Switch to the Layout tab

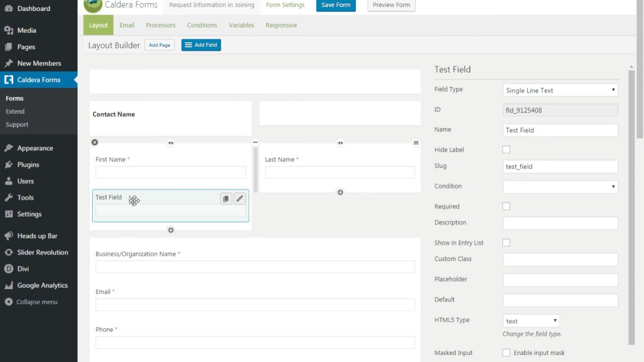coord(98,25)
